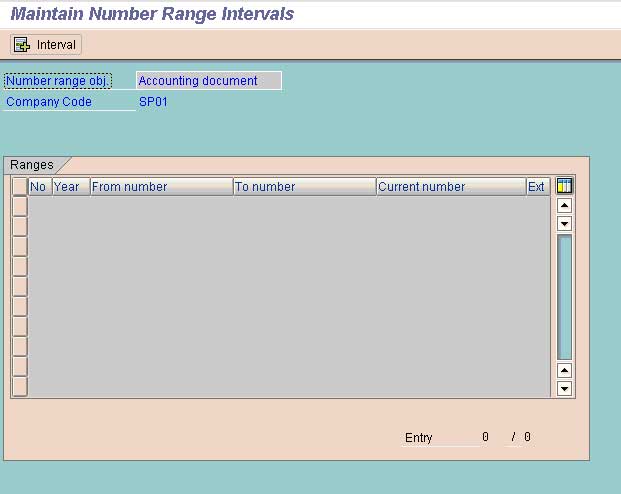Select the first row selector in Ranges table
This screenshot has width=621, height=494.
20,206
